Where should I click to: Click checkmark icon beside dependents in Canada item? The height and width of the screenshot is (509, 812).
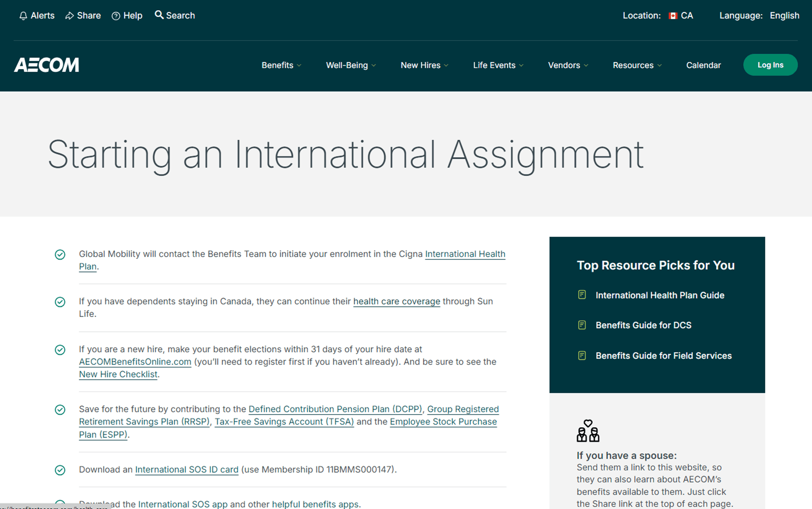[60, 302]
